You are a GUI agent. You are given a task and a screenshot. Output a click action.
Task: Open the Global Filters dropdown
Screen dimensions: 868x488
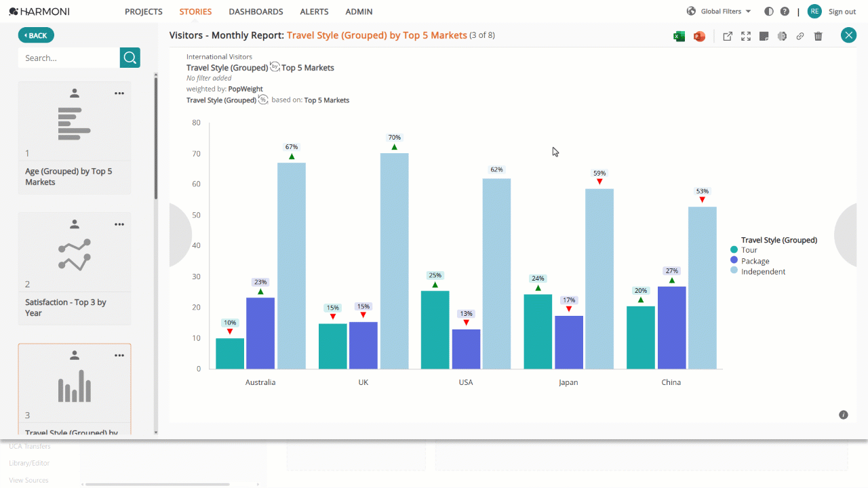click(719, 12)
